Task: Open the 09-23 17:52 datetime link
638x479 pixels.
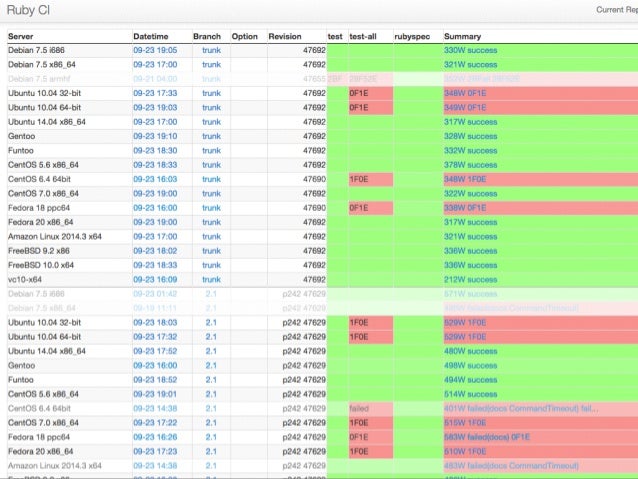Action: point(155,351)
